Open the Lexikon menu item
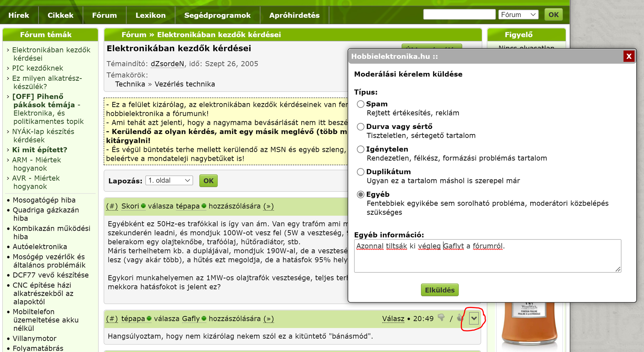Image resolution: width=644 pixels, height=352 pixels. pyautogui.click(x=151, y=15)
